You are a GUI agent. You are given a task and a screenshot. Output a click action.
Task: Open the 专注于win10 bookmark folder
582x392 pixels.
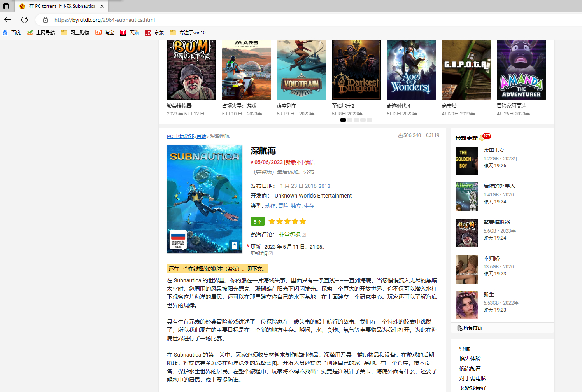(188, 33)
